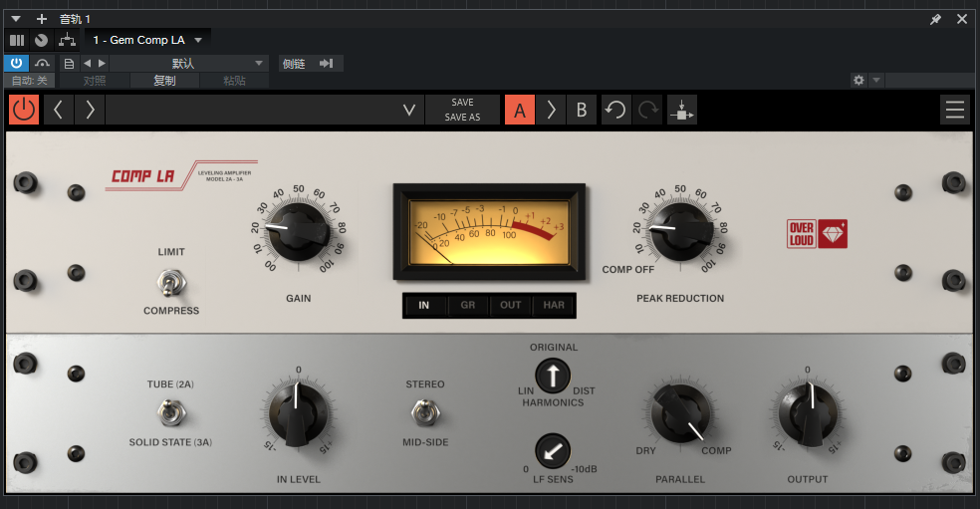Open the hamburger menu icon

[x=955, y=110]
